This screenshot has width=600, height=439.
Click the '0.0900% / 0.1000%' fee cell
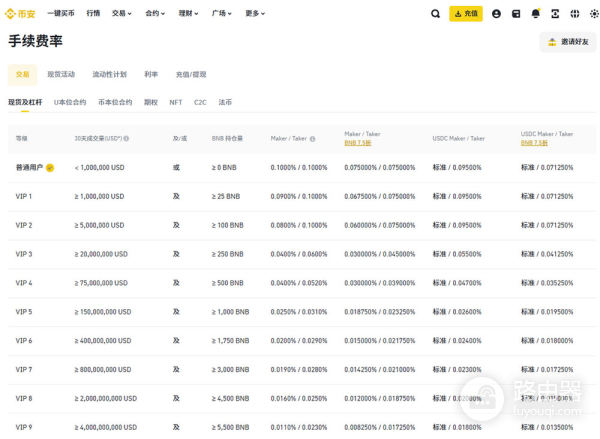[x=299, y=196]
